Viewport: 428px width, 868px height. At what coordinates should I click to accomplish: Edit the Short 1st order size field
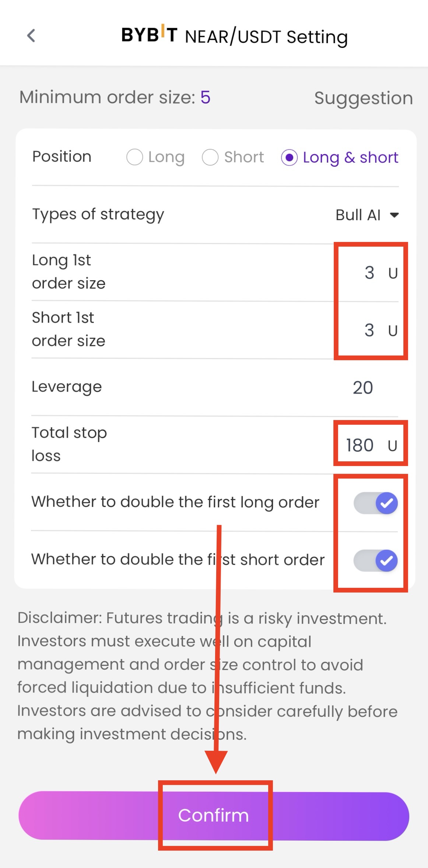[369, 330]
